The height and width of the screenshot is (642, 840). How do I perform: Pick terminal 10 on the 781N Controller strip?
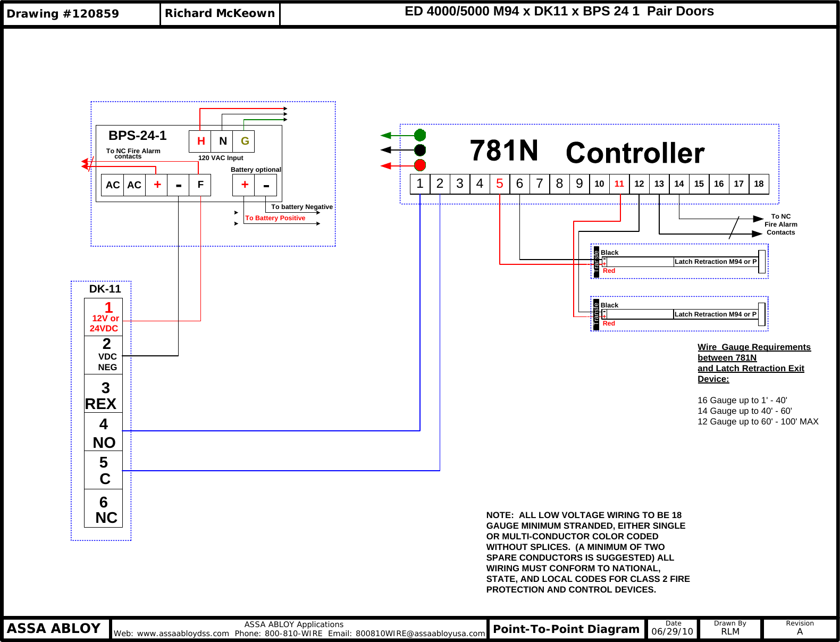tap(599, 184)
